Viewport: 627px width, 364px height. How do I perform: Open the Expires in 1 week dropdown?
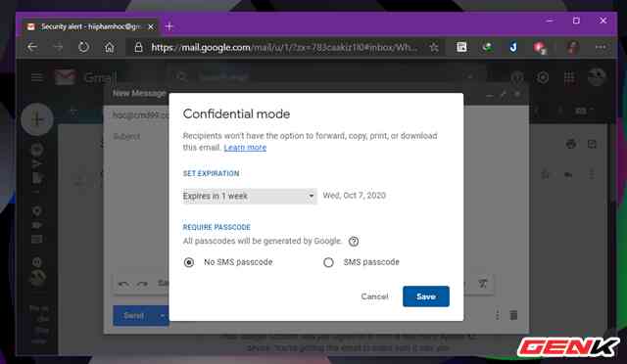(x=250, y=196)
